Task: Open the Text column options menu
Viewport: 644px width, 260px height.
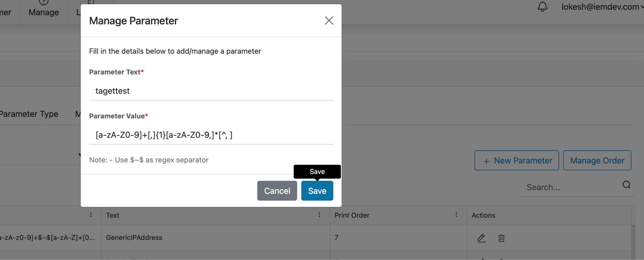Action: [x=319, y=215]
